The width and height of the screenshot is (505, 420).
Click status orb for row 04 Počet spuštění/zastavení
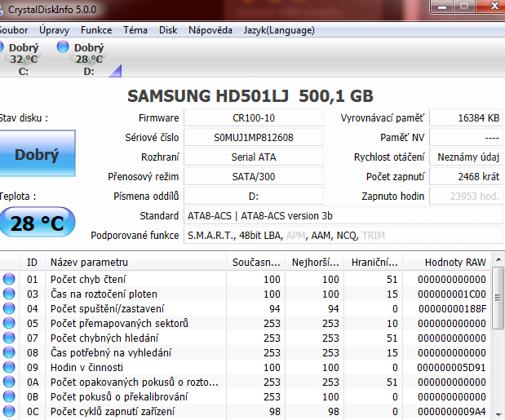(9, 308)
